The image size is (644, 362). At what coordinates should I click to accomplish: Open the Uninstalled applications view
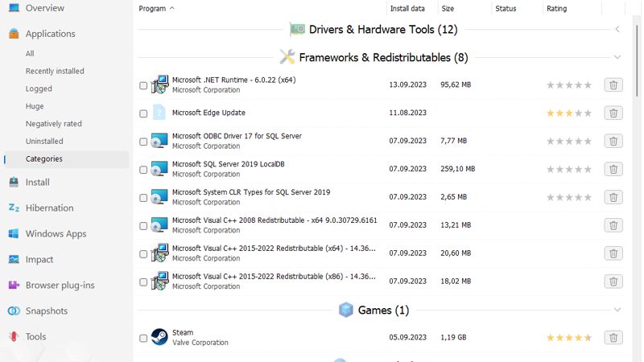[44, 142]
